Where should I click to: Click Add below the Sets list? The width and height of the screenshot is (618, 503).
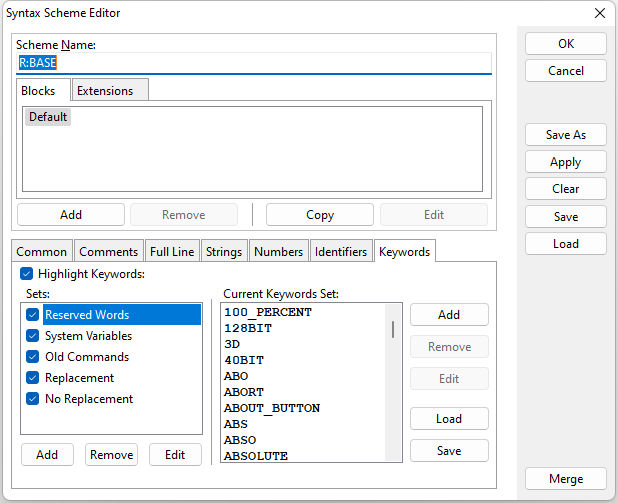[47, 455]
